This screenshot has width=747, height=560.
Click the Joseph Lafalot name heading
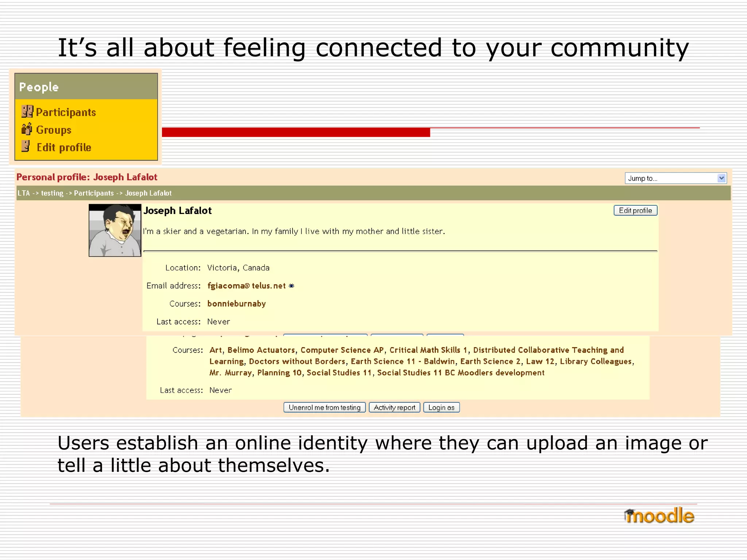click(x=177, y=211)
